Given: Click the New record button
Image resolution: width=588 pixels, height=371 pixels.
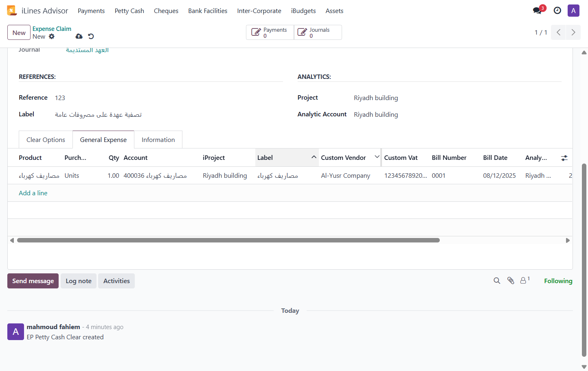Looking at the screenshot, I should coord(19,33).
